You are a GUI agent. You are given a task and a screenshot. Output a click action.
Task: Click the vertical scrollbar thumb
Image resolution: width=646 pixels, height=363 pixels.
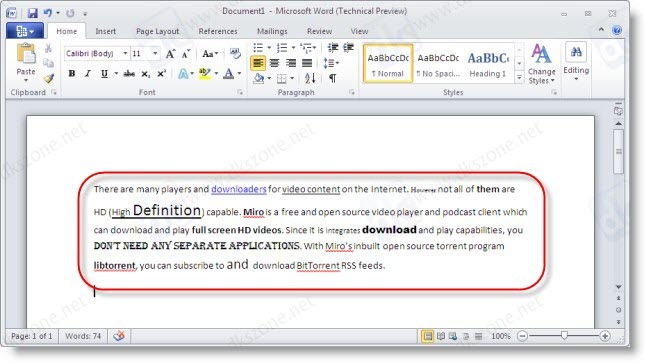click(x=618, y=152)
